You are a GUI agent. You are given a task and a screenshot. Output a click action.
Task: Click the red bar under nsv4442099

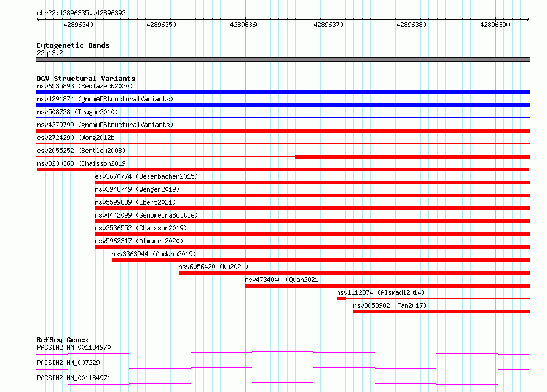point(313,221)
